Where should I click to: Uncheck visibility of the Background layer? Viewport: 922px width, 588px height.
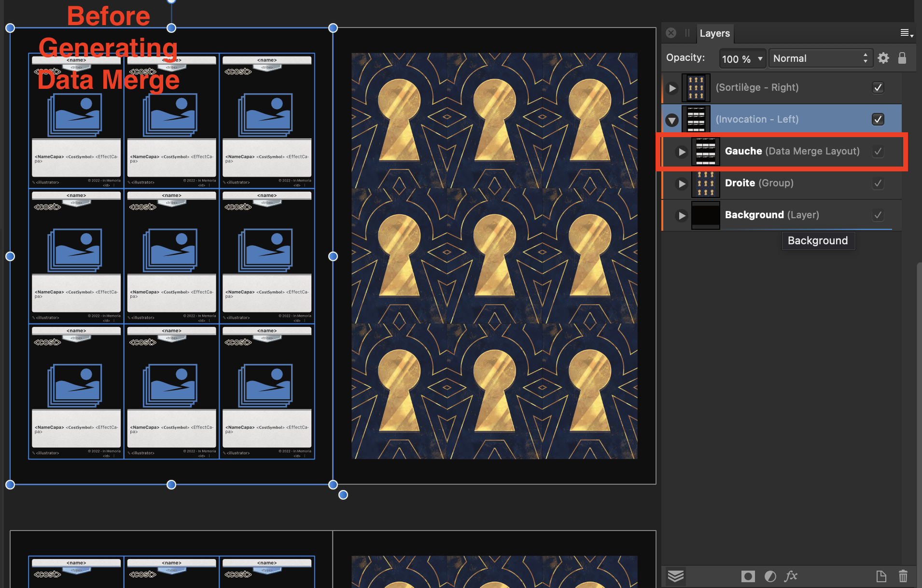point(878,215)
